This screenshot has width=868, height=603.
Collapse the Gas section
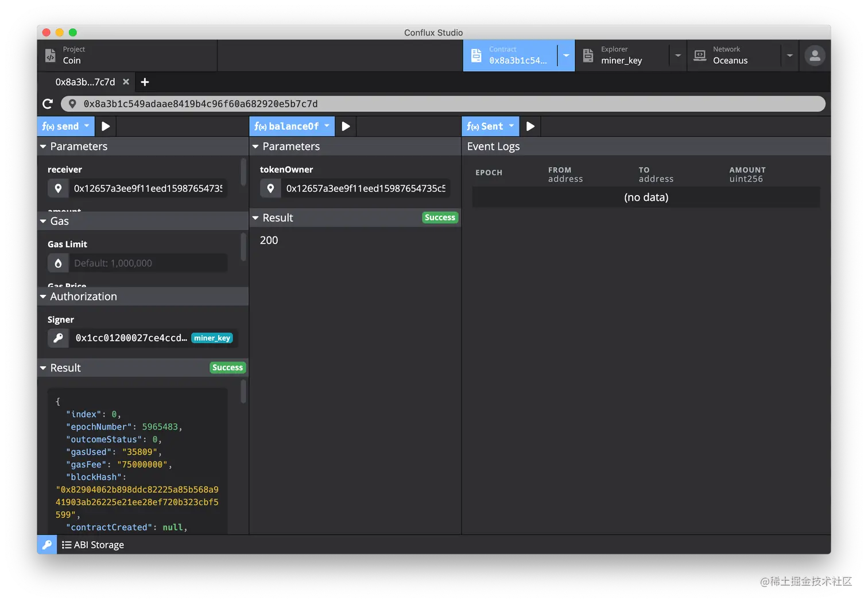coord(143,221)
